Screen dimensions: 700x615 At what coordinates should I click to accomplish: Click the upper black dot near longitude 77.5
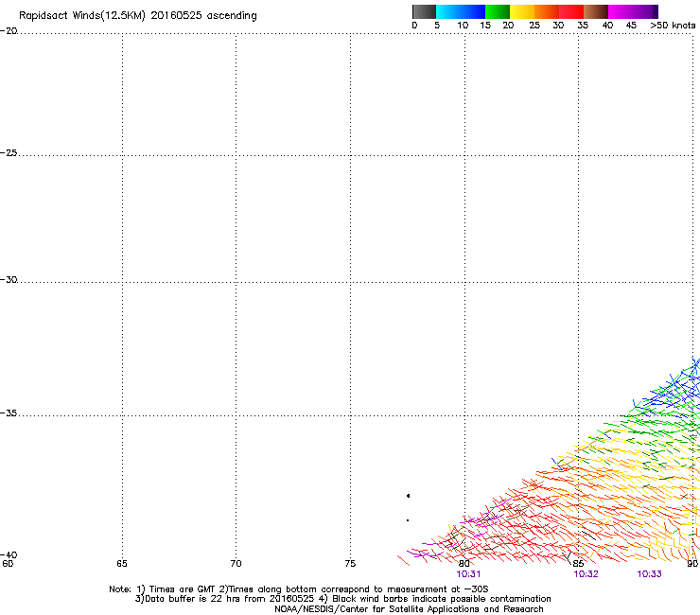[408, 496]
